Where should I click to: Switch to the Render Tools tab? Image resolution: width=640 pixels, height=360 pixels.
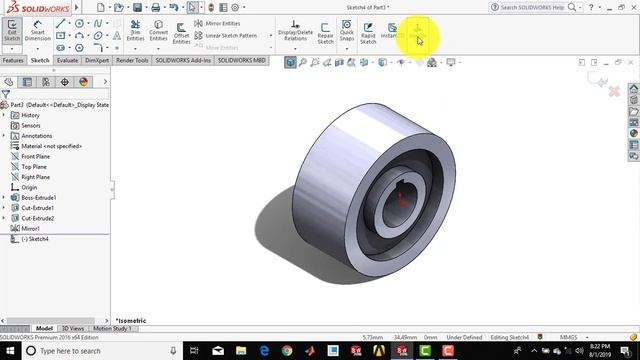(132, 60)
